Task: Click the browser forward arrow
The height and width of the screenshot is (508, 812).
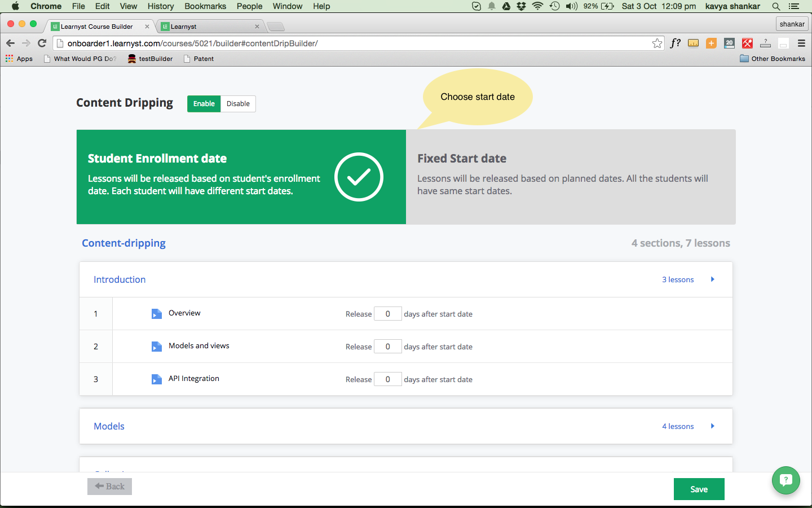Action: tap(26, 43)
